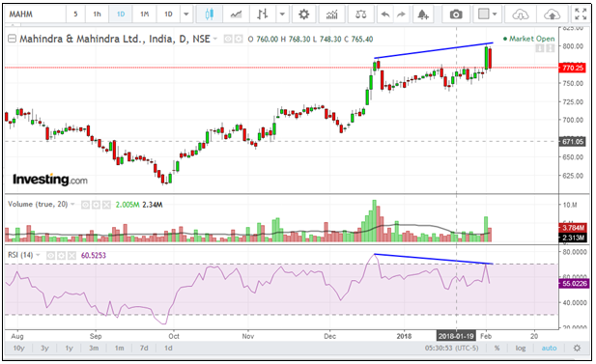Remove the Volume indicator with its X
Image resolution: width=596 pixels, height=364 pixels.
(x=106, y=205)
